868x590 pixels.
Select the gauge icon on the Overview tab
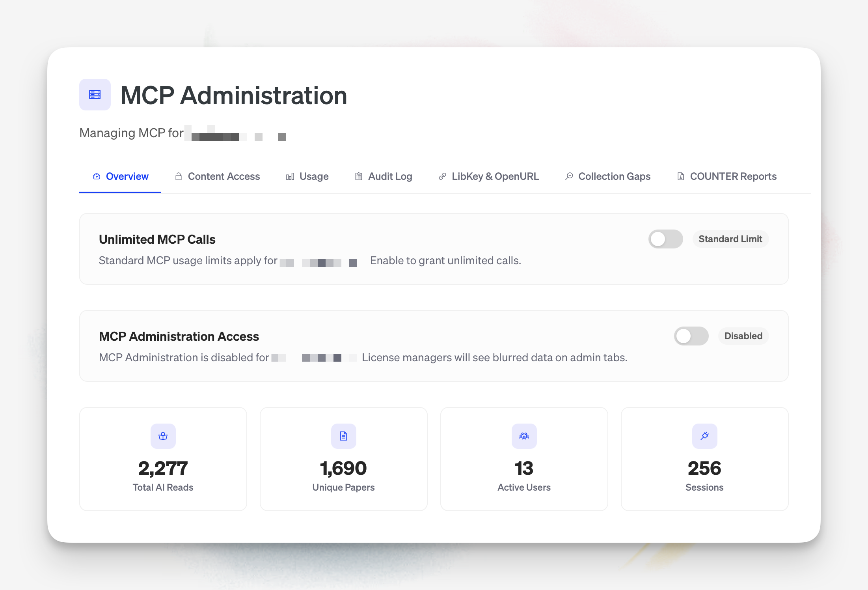pos(97,176)
